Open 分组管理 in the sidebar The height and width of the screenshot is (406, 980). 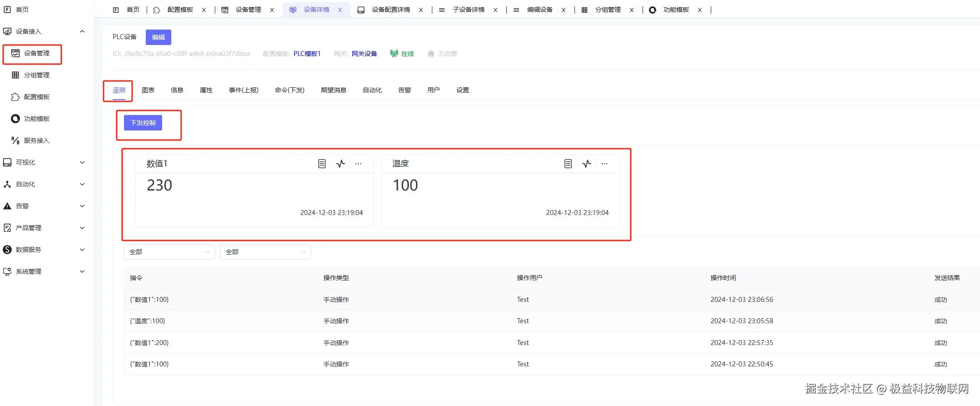(x=36, y=75)
